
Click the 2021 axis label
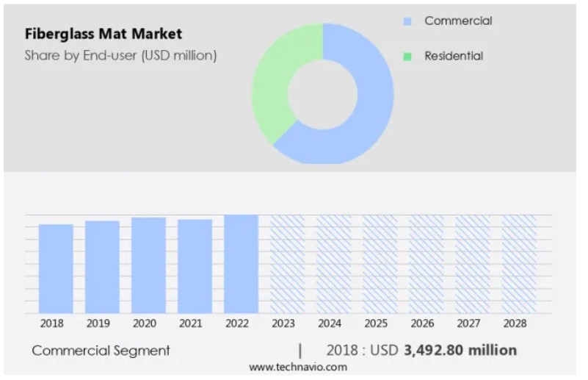click(191, 323)
